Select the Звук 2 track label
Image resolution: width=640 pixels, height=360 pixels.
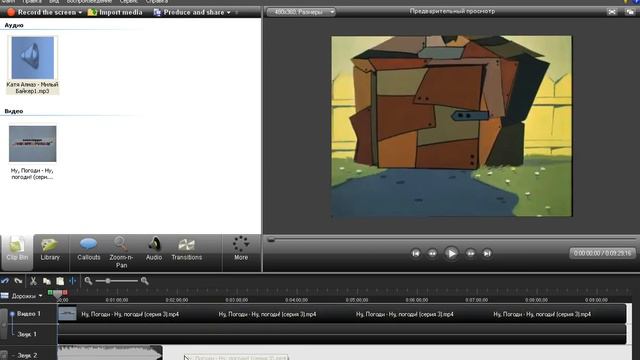coord(27,356)
